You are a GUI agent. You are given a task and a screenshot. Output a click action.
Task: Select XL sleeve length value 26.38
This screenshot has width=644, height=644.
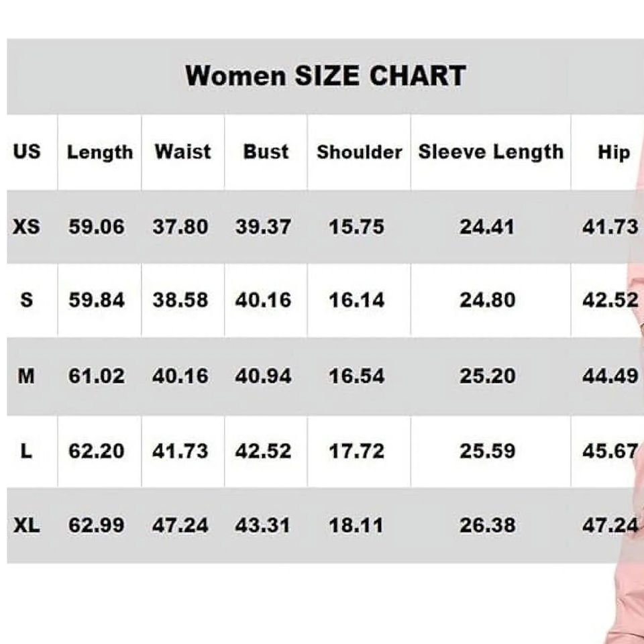488,525
